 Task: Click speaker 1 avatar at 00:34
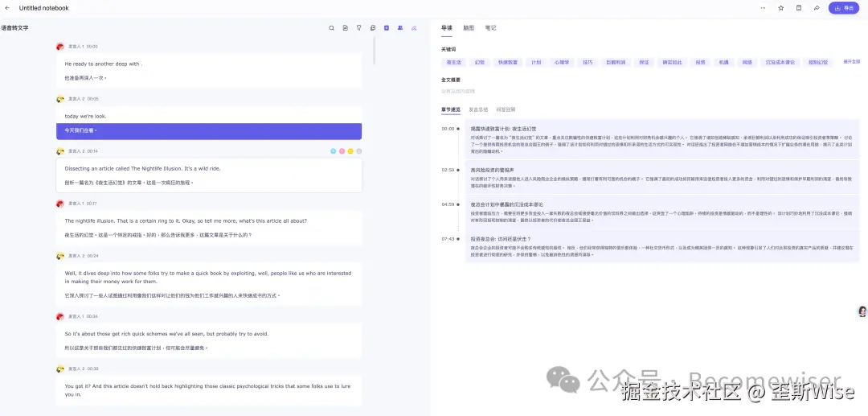[x=60, y=316]
